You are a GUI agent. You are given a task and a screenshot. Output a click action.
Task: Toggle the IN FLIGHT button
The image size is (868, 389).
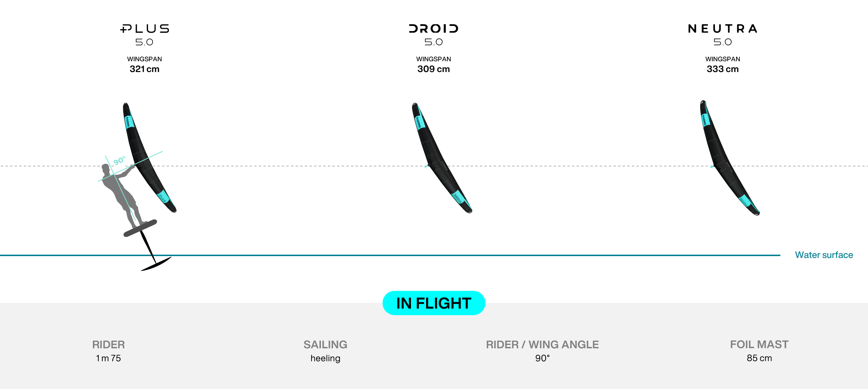[434, 303]
